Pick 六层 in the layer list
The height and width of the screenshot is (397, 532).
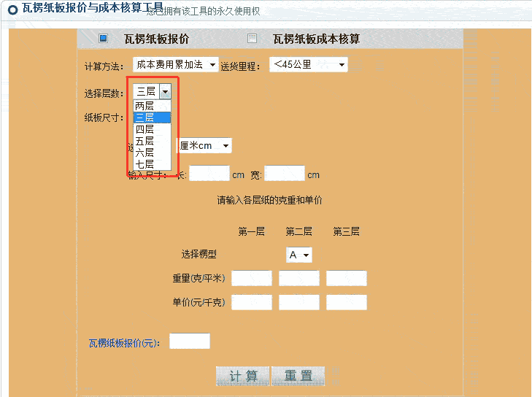(x=151, y=153)
